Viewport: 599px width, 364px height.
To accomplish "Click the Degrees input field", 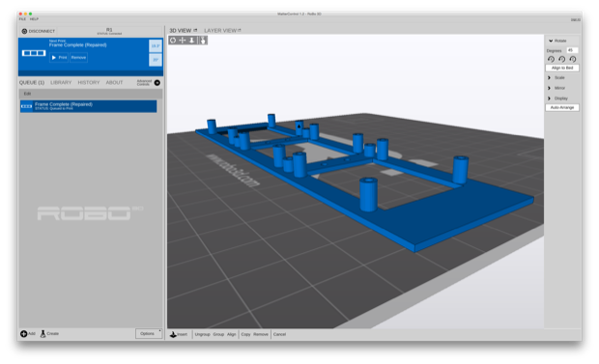I will [572, 50].
